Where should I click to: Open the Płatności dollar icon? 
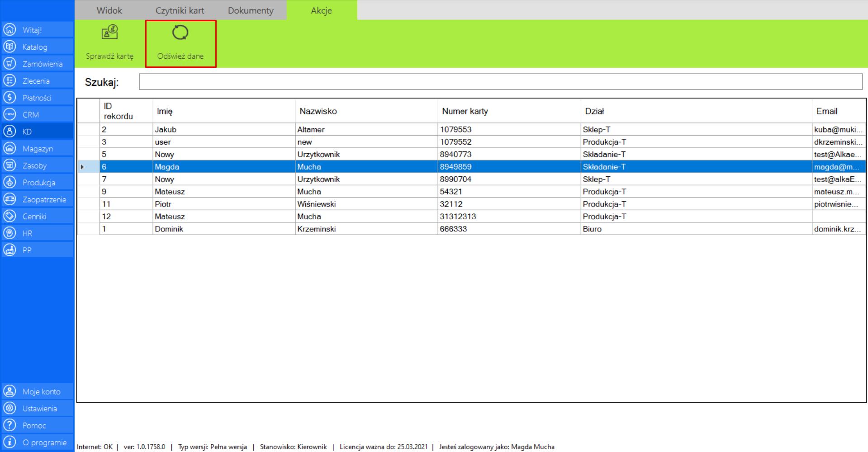pos(9,98)
